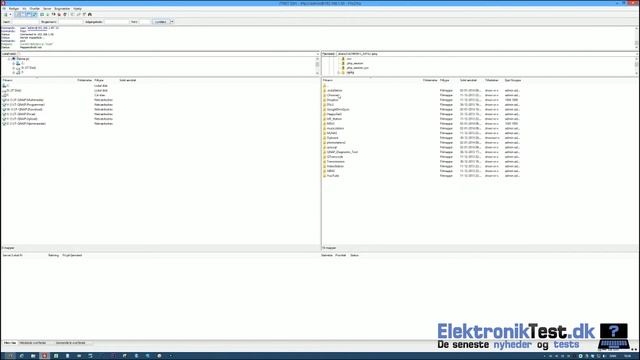Open the local site path dropdown

pyautogui.click(x=318, y=54)
